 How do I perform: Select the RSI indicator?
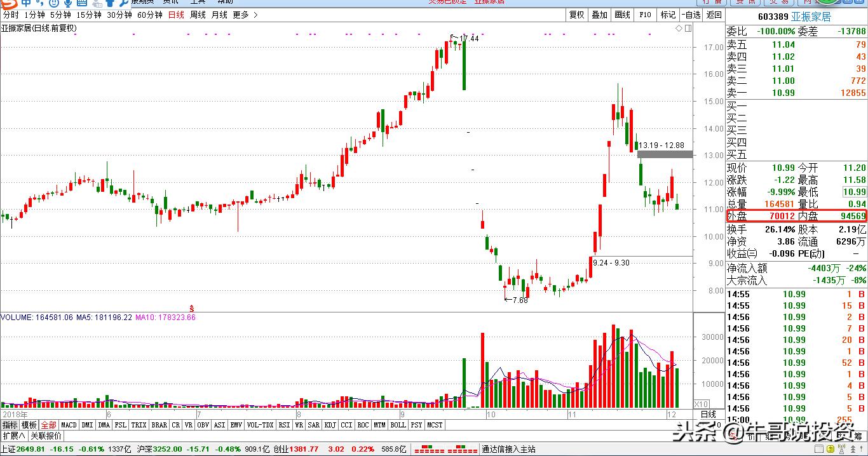pos(284,425)
